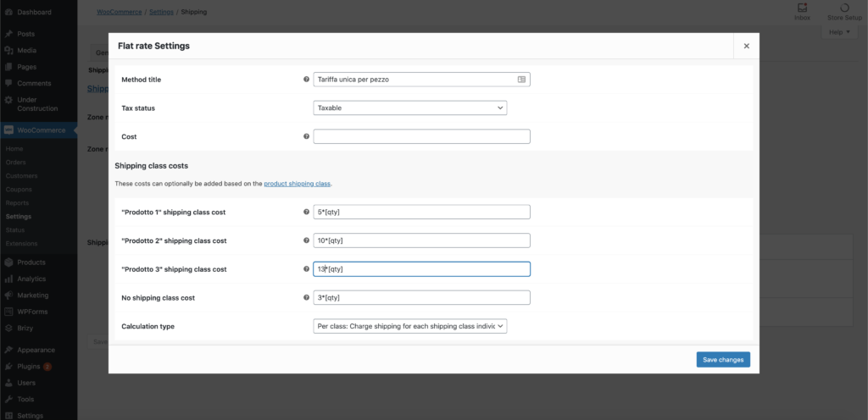Screen dimensions: 868x420
Task: Click help icon beside Prodotto 2 cost
Action: (306, 240)
